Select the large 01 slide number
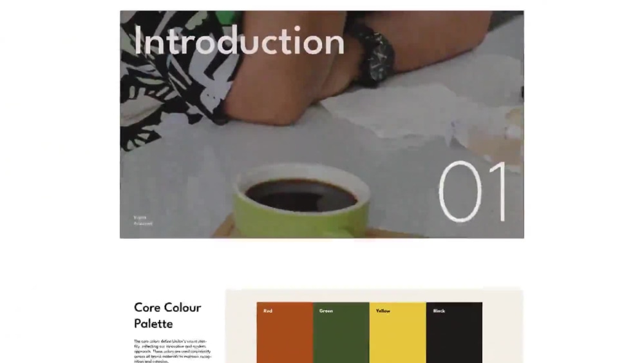Screen dimensions: 644x363 [472, 191]
